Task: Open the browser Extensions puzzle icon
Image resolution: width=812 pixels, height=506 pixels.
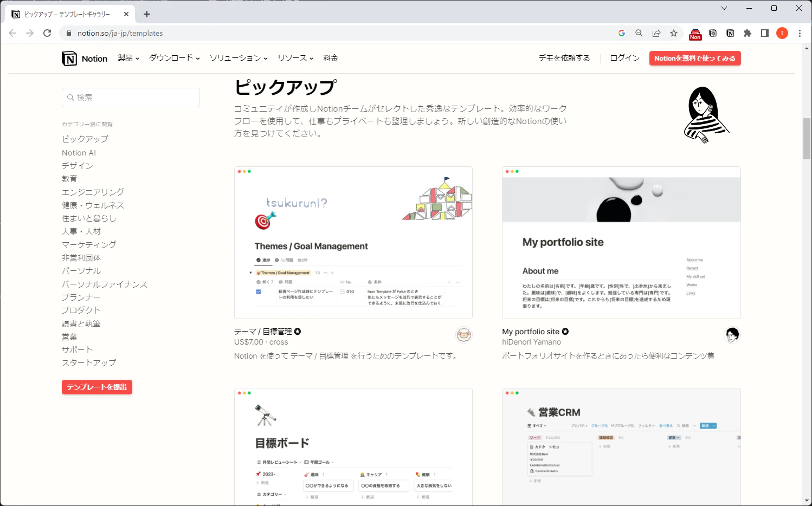Action: [x=747, y=33]
